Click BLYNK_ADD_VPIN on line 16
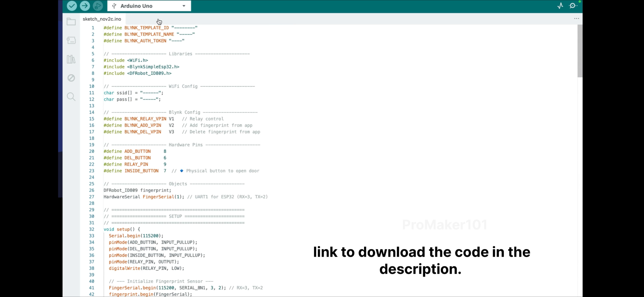 (143, 125)
